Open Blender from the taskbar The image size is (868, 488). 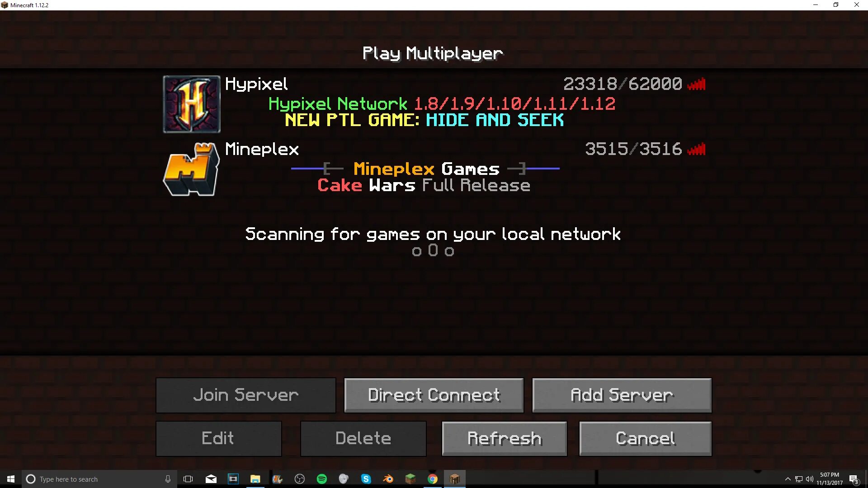coord(388,479)
